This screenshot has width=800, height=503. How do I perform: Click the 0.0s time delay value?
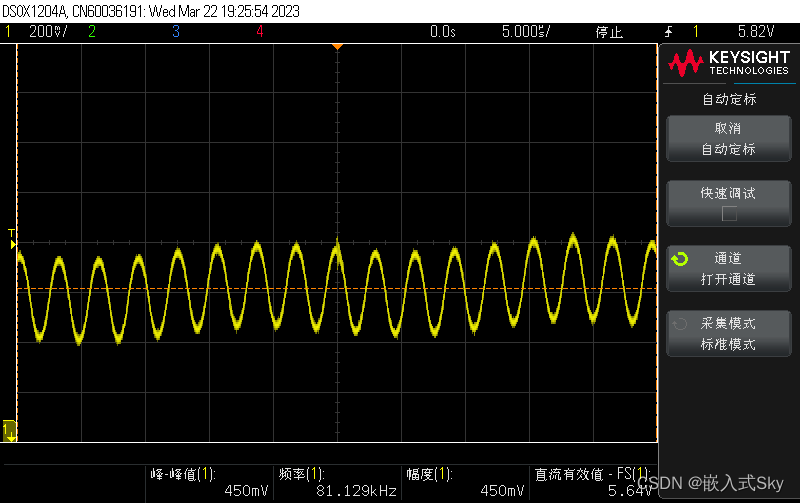pos(442,32)
